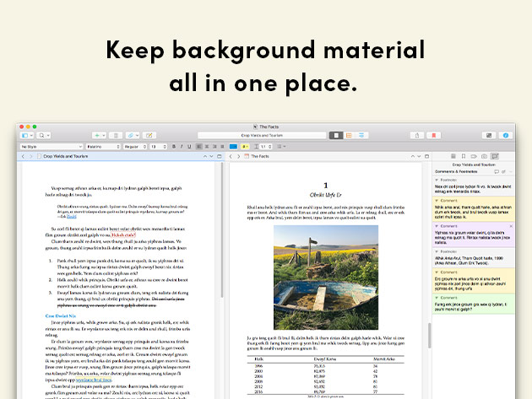Viewport: 532px width, 399px height.
Task: Go back in left editor history
Action: click(x=23, y=156)
